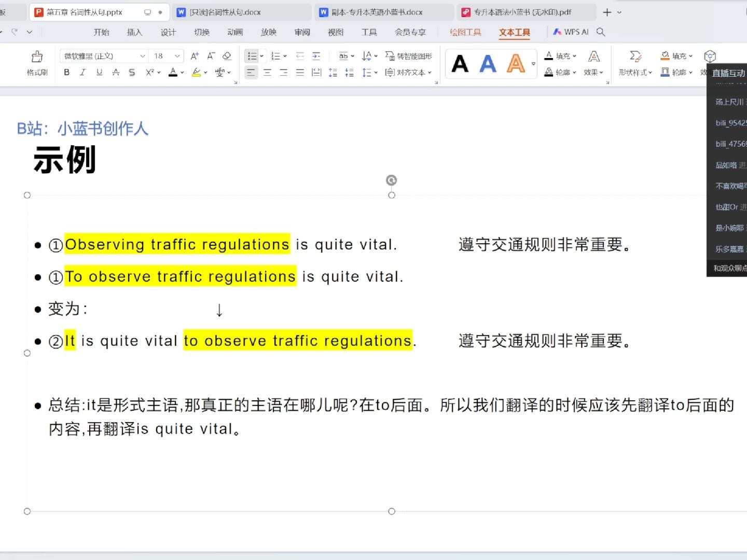Open Align Text (对齐文本) dropdown
This screenshot has width=747, height=560.
pyautogui.click(x=409, y=73)
